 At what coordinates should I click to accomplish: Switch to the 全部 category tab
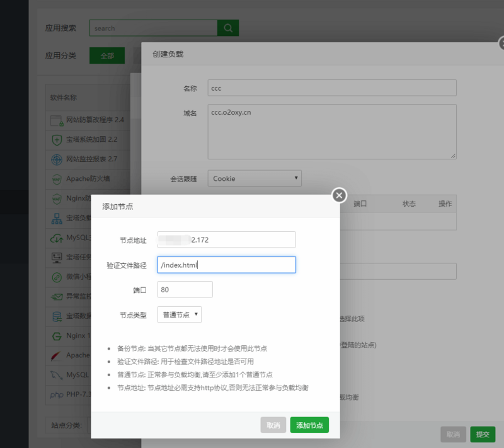(106, 55)
